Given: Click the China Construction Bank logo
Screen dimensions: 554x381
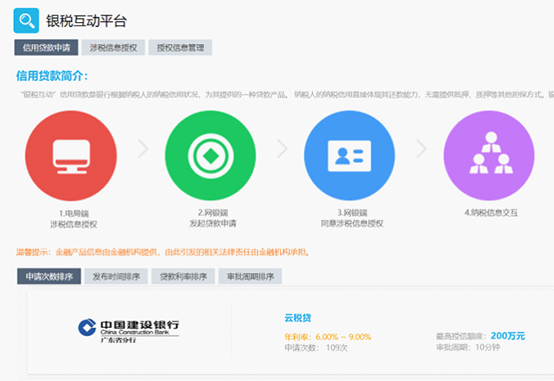Looking at the screenshot, I should point(129,330).
